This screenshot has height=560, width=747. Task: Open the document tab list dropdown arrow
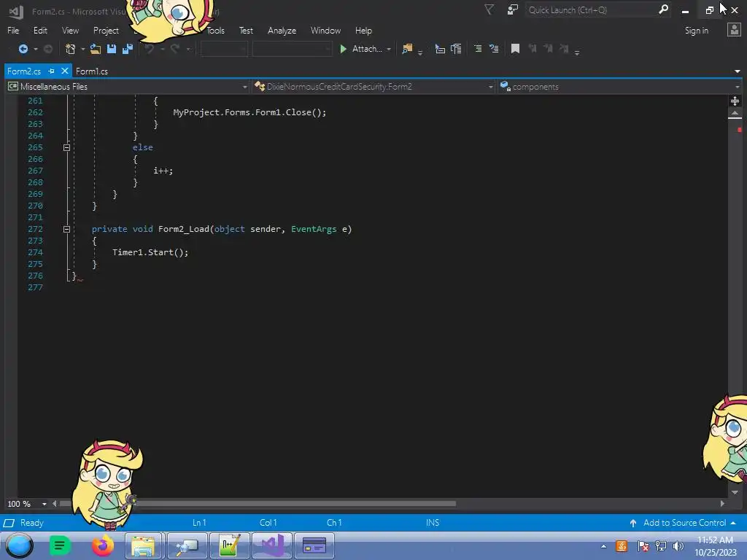point(738,71)
